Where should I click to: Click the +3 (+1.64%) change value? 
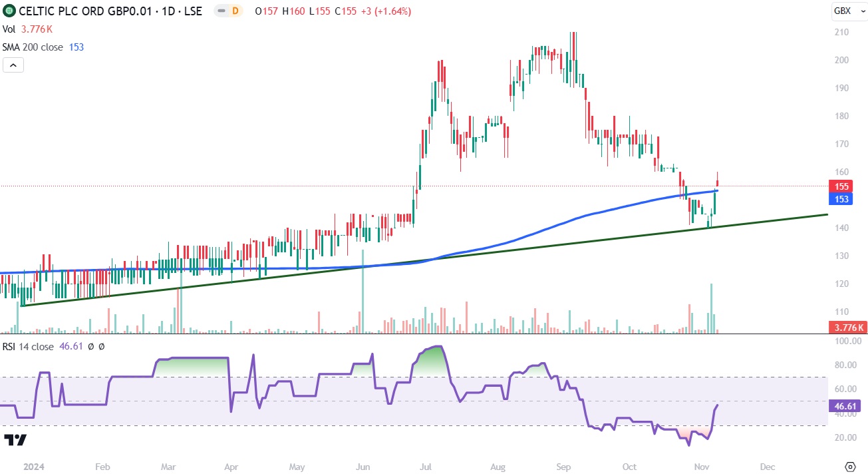[384, 11]
